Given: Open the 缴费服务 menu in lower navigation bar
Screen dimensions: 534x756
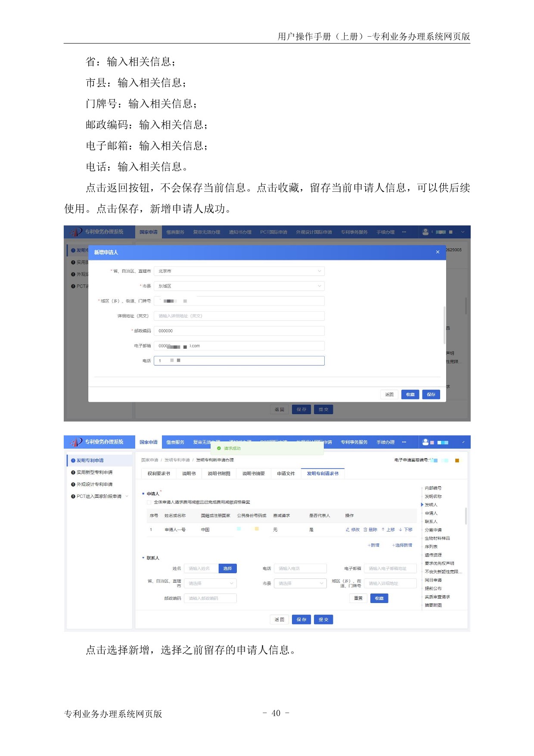Looking at the screenshot, I should [175, 442].
